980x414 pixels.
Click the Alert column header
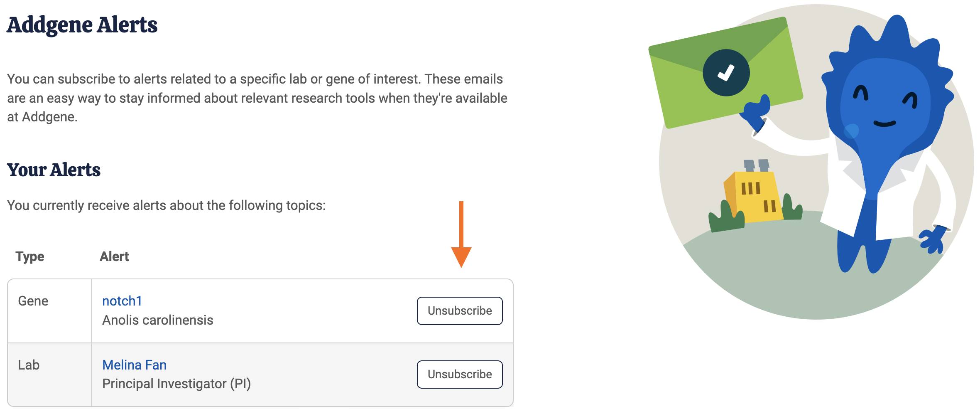tap(114, 256)
